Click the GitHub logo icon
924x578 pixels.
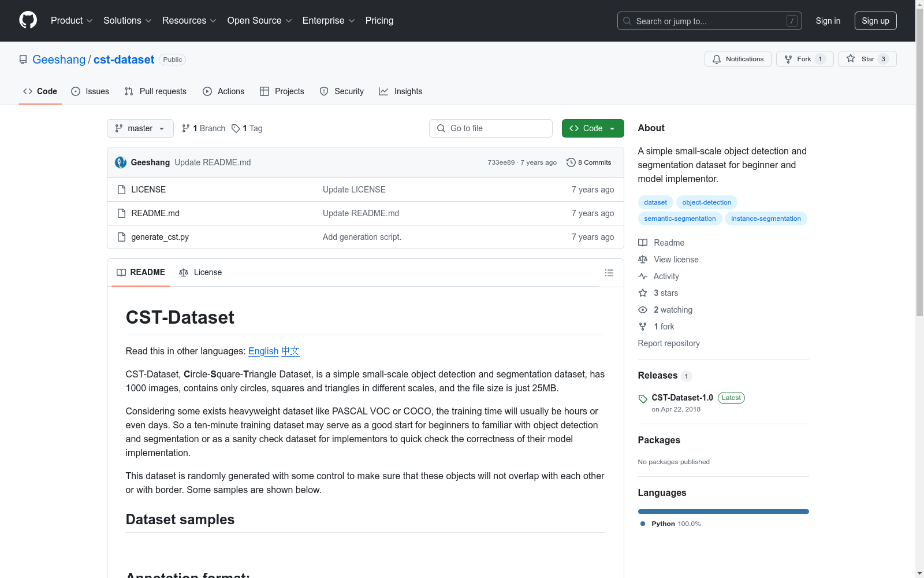point(28,20)
